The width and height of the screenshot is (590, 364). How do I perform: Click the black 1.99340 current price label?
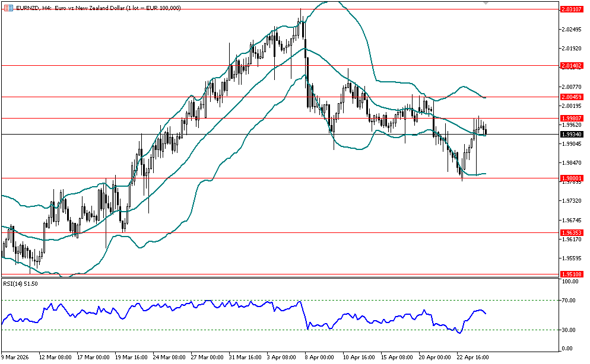tap(570, 135)
